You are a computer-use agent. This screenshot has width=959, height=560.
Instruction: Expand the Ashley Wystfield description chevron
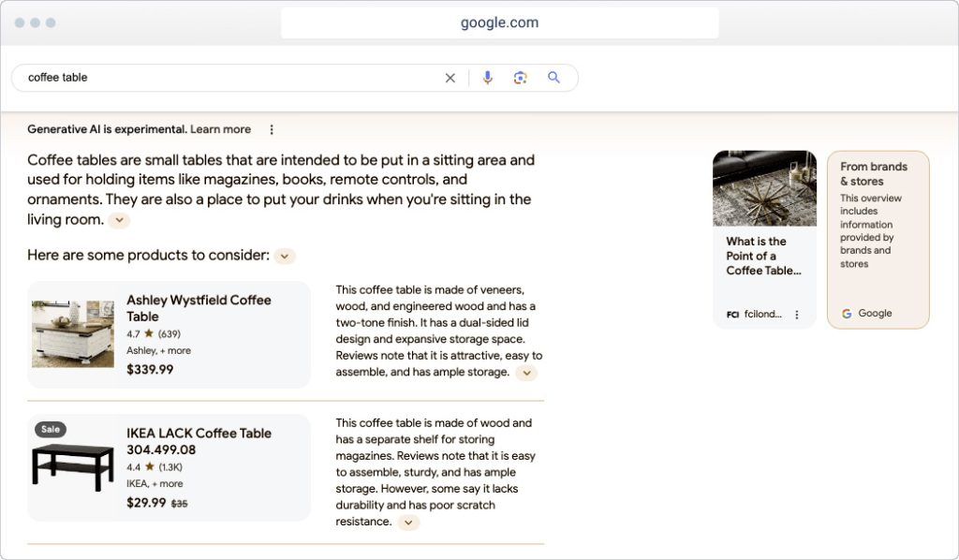(526, 373)
